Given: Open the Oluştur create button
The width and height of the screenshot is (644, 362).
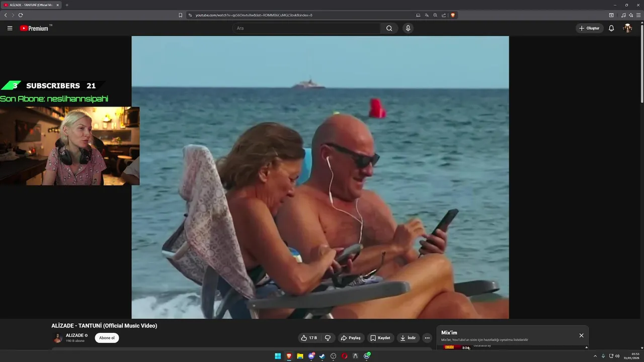Looking at the screenshot, I should tap(590, 28).
